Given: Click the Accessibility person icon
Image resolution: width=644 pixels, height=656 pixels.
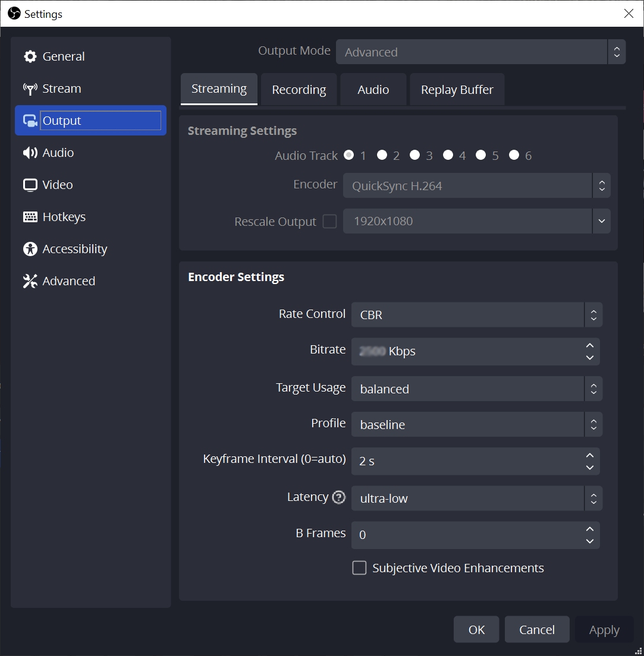Looking at the screenshot, I should tap(29, 249).
